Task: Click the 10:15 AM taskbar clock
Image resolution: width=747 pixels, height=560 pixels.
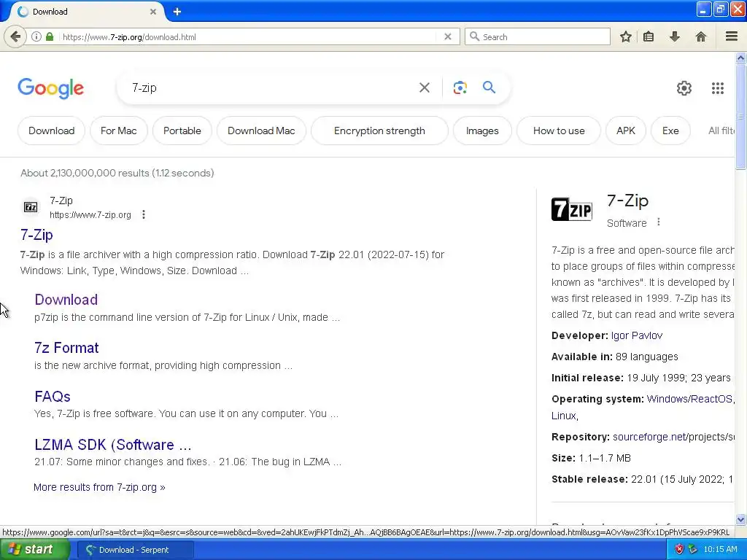Action: coord(720,550)
